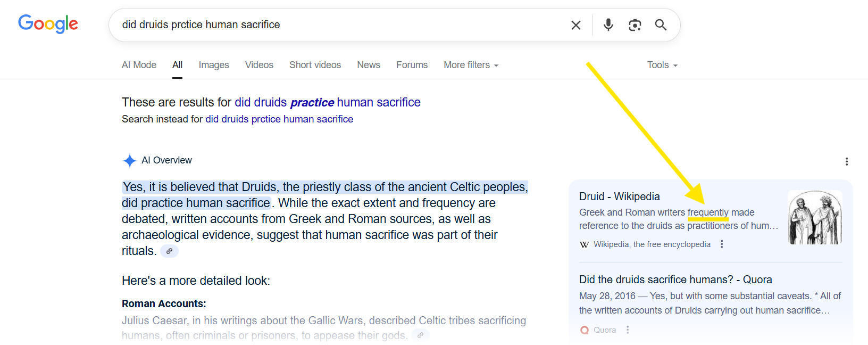The image size is (868, 345).
Task: Switch to the Images tab
Action: point(214,65)
